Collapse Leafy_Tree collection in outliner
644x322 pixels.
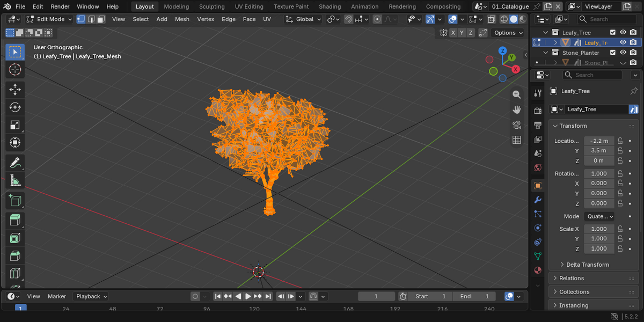[x=546, y=33]
